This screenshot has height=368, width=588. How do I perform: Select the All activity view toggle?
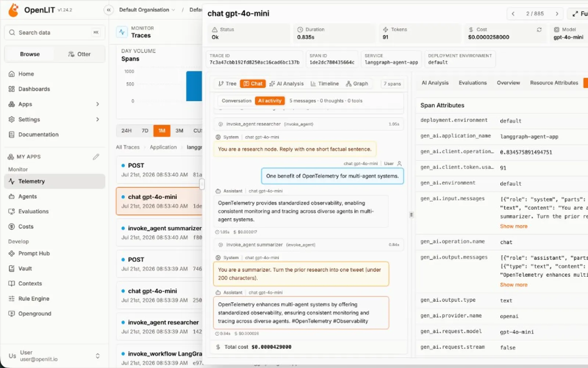point(270,101)
